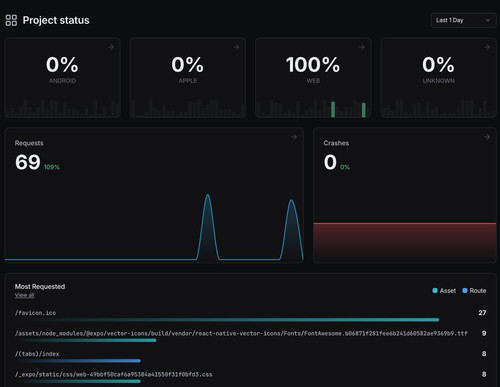Click the /(tabs)/index route row
Viewport: 500px width, 387px height.
(250, 357)
